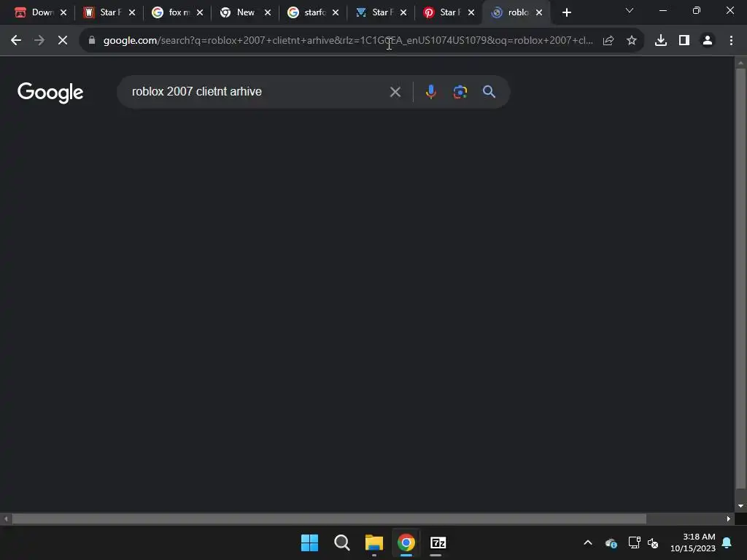The height and width of the screenshot is (560, 747).
Task: Click the muted volume tray icon
Action: pos(653,542)
